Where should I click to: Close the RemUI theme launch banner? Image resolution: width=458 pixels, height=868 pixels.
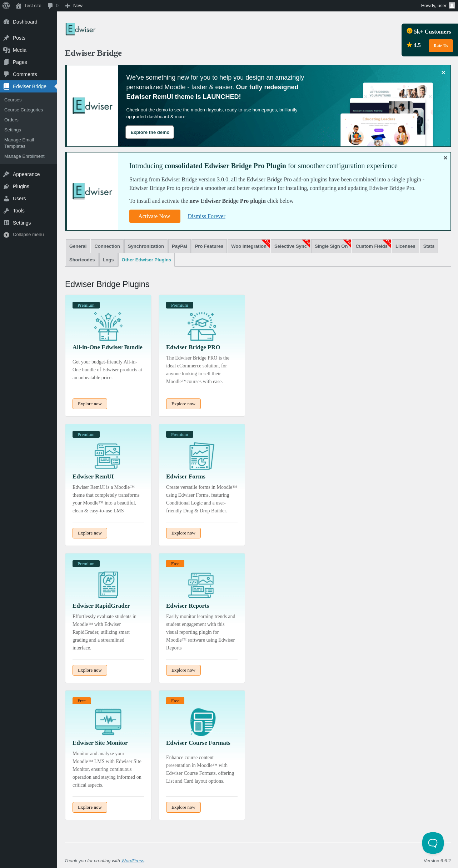443,72
